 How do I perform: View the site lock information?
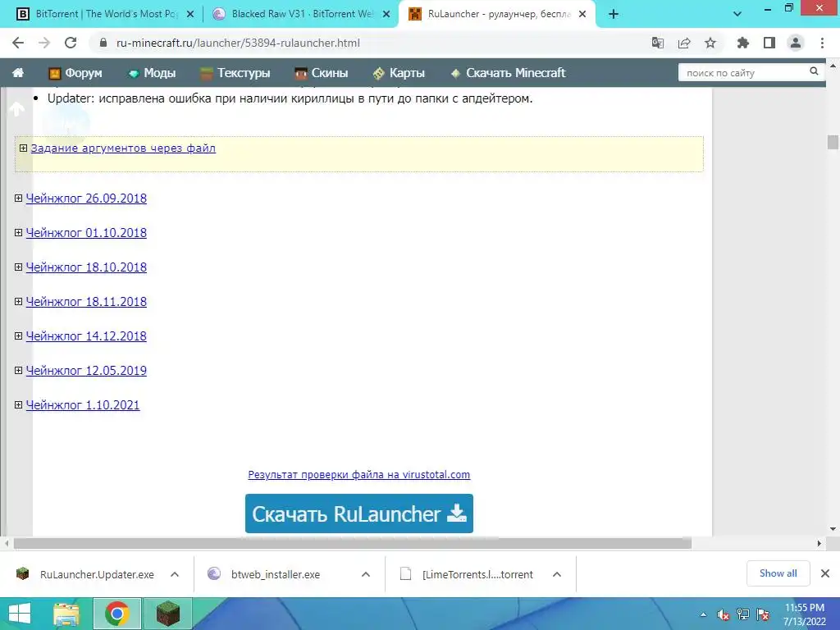click(103, 43)
